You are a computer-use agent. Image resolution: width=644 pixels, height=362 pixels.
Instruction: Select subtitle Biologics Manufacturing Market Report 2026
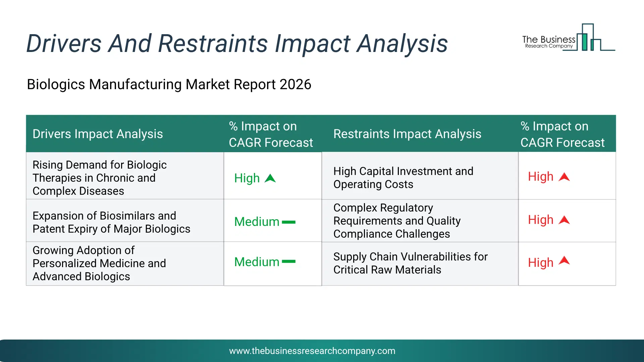point(169,84)
